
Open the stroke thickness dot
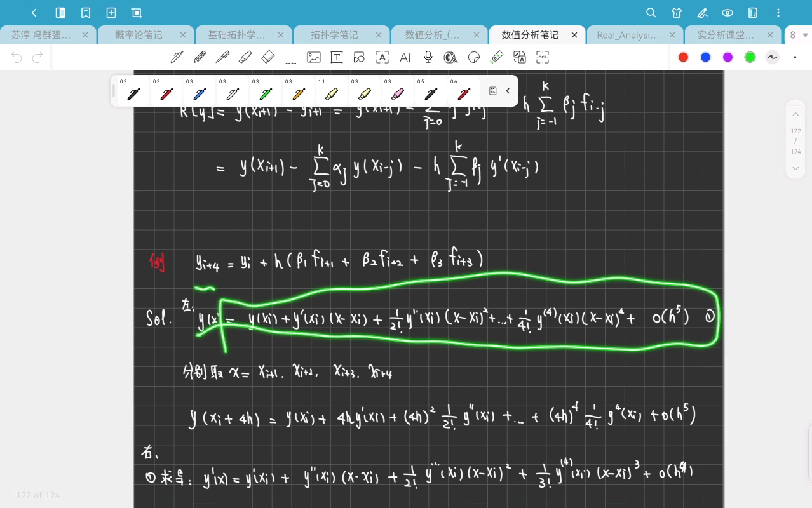pyautogui.click(x=795, y=57)
